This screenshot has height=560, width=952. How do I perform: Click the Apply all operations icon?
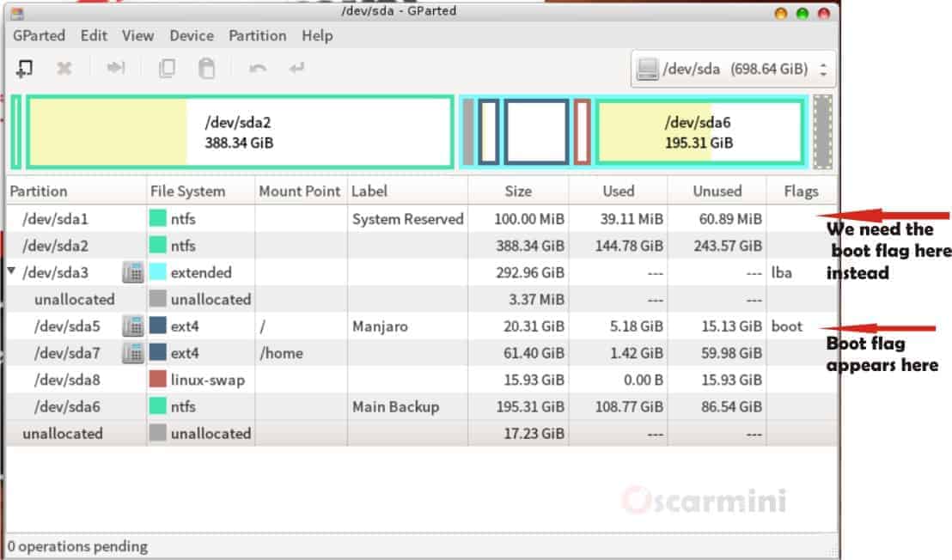tap(297, 69)
